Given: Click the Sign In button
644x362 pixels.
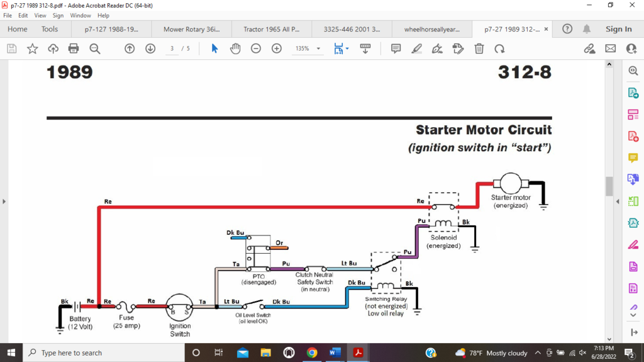Looking at the screenshot, I should [x=618, y=29].
